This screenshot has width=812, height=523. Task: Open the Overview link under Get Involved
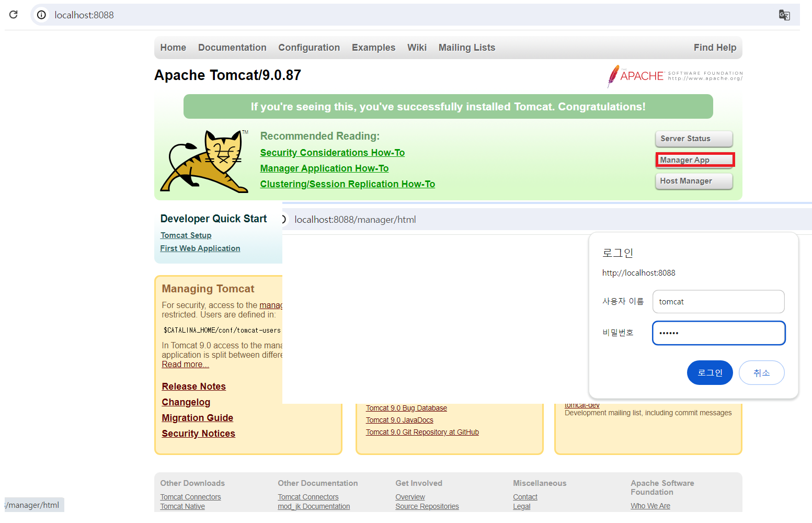click(x=410, y=497)
